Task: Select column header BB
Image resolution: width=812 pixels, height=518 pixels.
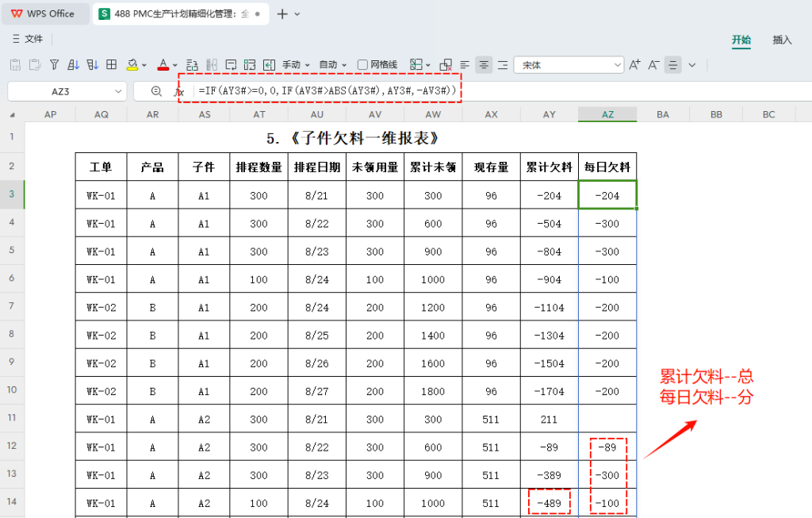Action: pyautogui.click(x=716, y=114)
